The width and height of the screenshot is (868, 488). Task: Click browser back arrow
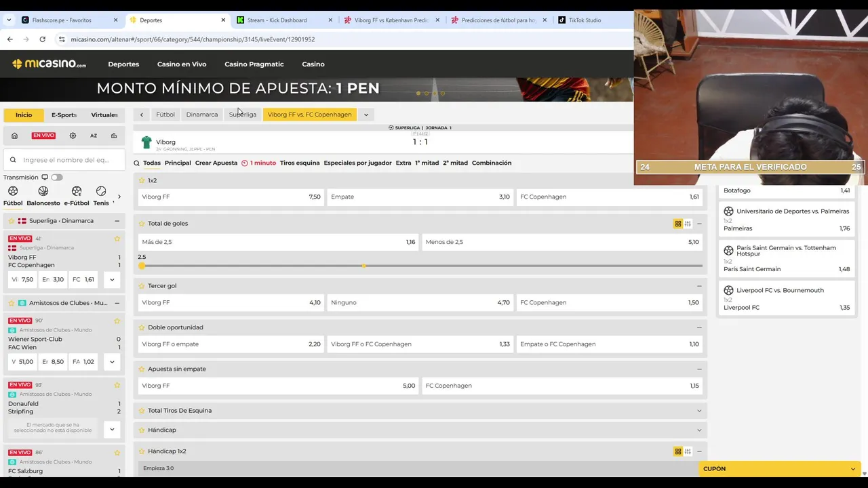pyautogui.click(x=9, y=39)
